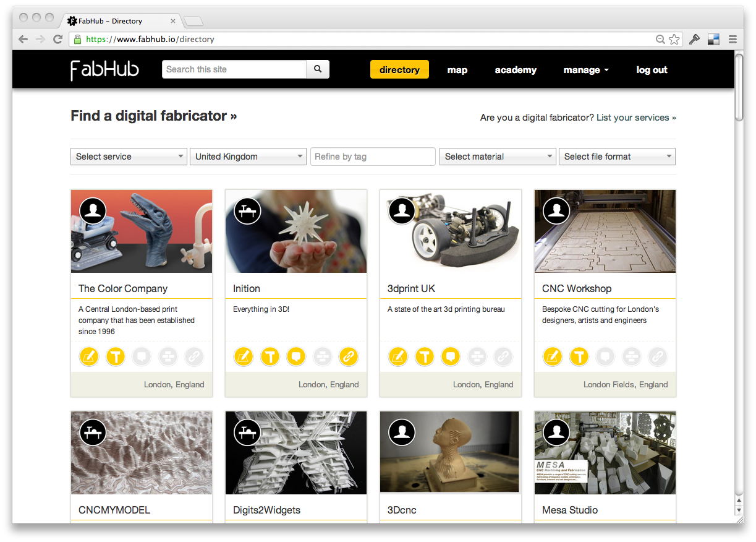Click the dinosaur photo on The Color Company card
756x542 pixels.
tap(142, 231)
